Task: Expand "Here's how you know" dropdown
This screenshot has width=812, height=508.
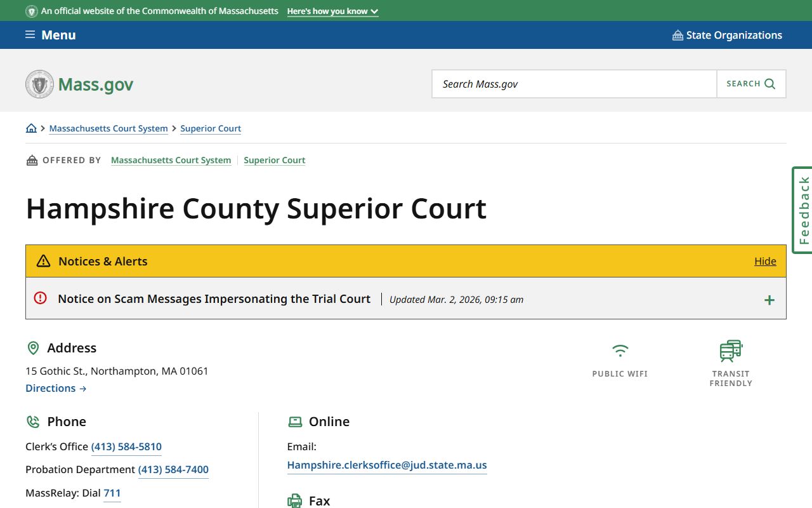Action: point(332,11)
